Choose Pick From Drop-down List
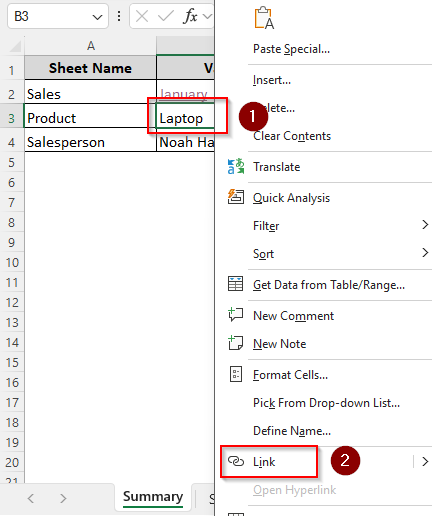The height and width of the screenshot is (516, 432). pos(326,403)
